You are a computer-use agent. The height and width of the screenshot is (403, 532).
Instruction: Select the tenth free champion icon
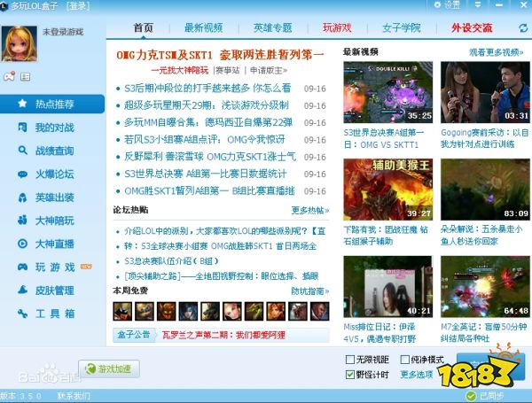[x=319, y=311]
